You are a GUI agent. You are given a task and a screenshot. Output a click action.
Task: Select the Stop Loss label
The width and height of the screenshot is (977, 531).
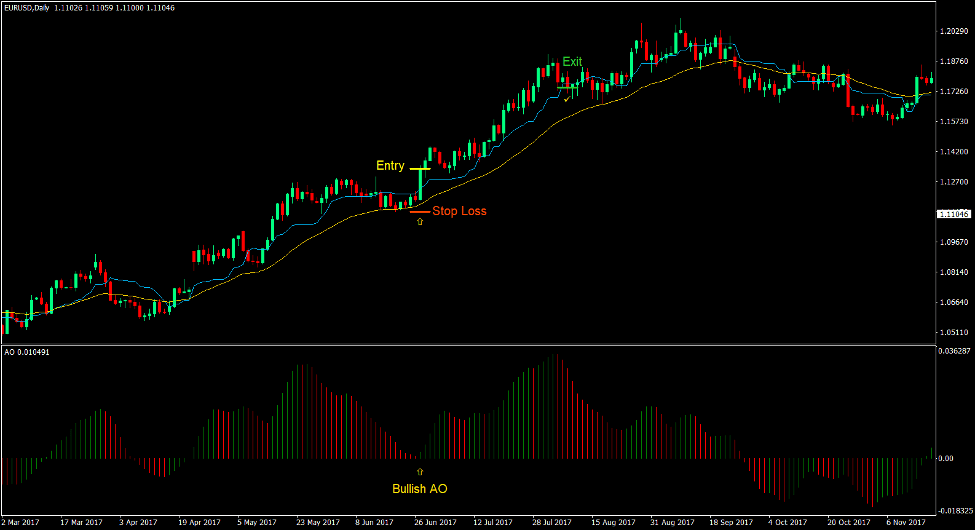tap(459, 211)
